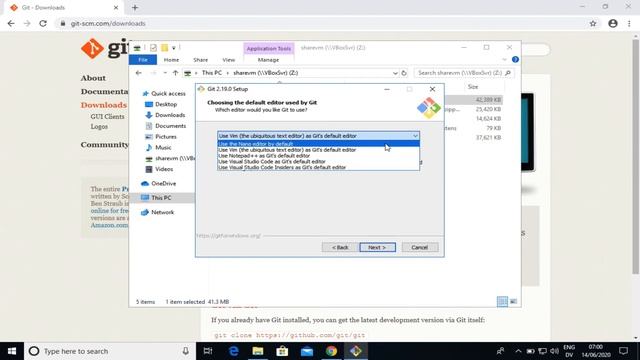Open the gitforwindows.org link in setup dialog
This screenshot has height=360, width=640.
[x=228, y=236]
